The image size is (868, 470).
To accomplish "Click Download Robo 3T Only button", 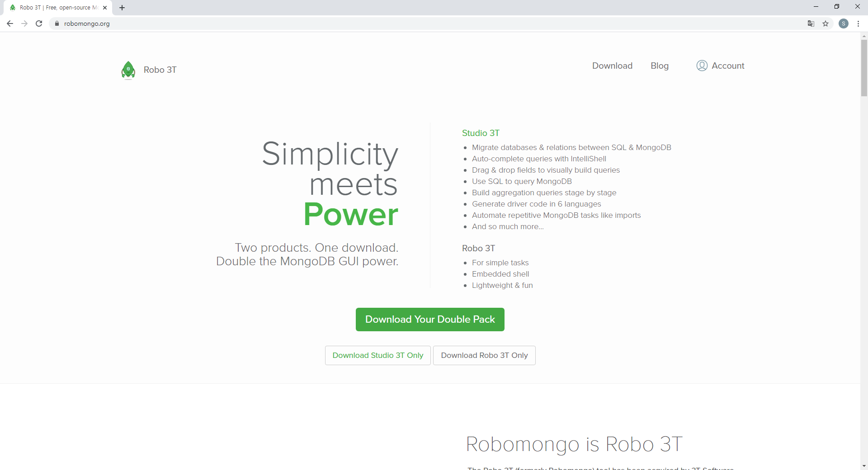I will pos(484,355).
